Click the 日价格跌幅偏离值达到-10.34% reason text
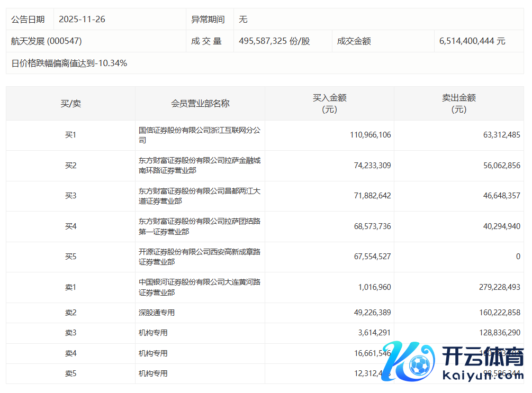The width and height of the screenshot is (532, 393). coord(69,63)
